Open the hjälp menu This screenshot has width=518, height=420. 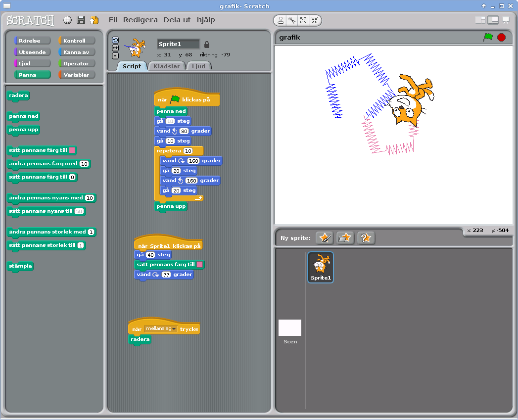click(x=206, y=20)
